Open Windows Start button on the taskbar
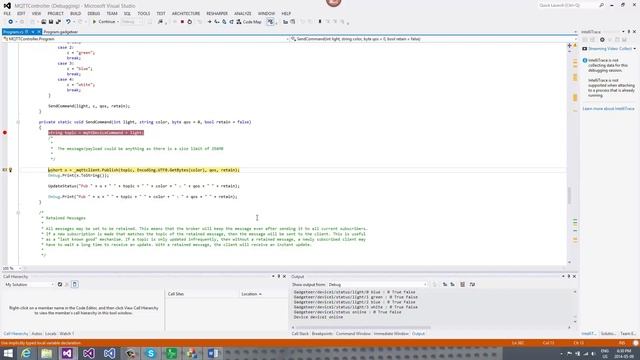The width and height of the screenshot is (640, 360). click(x=8, y=353)
